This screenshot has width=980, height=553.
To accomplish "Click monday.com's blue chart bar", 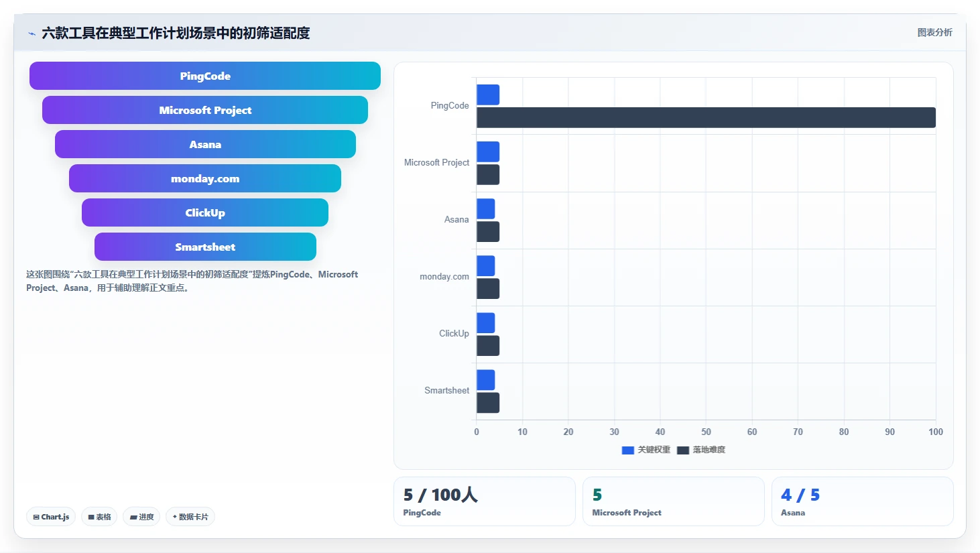I will (485, 265).
